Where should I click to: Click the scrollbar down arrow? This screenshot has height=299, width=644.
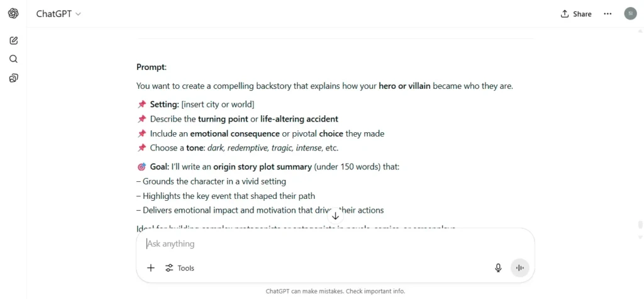coord(640,237)
